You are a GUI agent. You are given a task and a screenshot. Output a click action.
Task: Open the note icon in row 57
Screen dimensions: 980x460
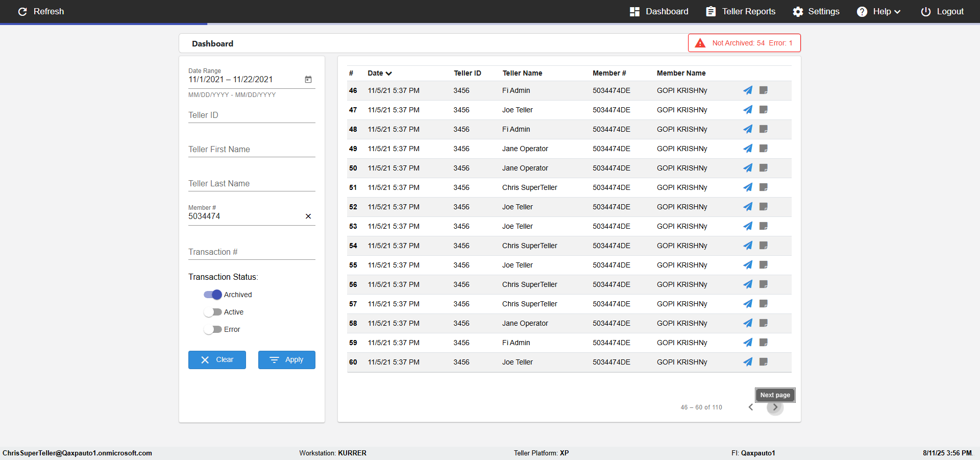[x=764, y=304]
